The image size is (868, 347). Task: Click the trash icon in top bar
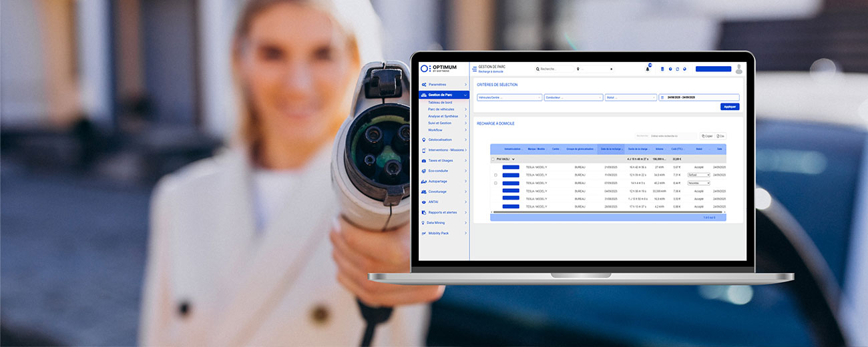point(662,69)
